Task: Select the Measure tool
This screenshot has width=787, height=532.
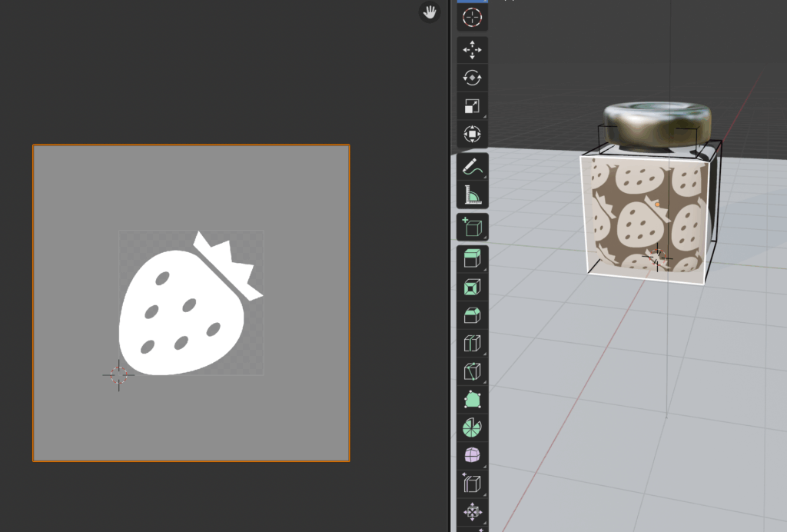Action: (472, 195)
